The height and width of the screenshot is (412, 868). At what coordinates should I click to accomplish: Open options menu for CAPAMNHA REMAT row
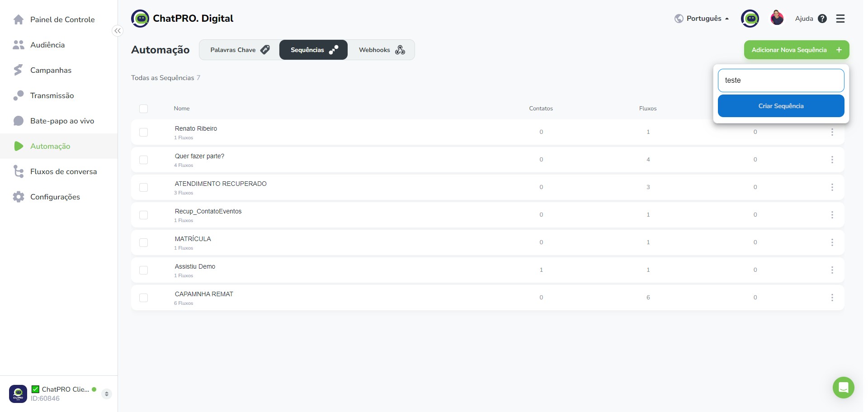[x=832, y=298]
